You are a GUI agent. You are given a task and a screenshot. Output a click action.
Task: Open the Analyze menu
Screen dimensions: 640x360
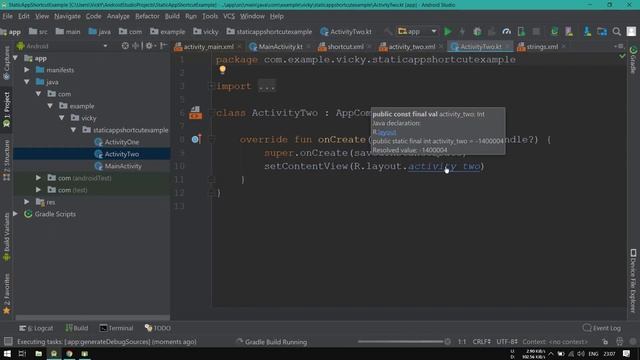[118, 16]
